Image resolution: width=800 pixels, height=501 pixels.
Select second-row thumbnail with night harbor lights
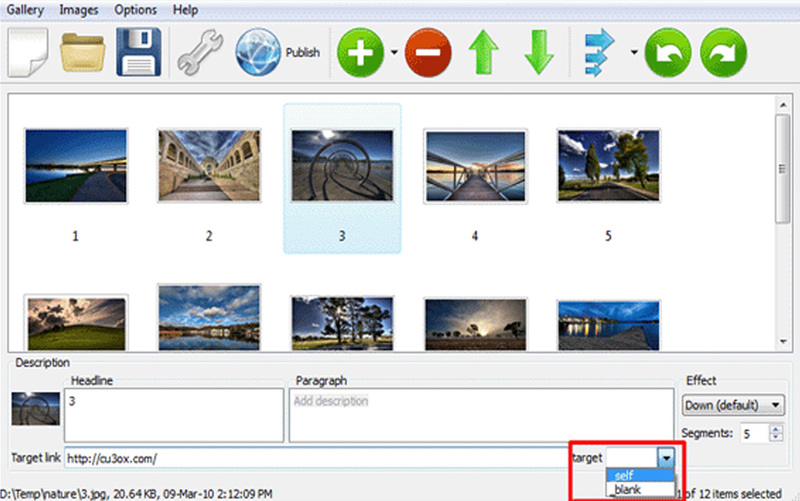click(609, 325)
